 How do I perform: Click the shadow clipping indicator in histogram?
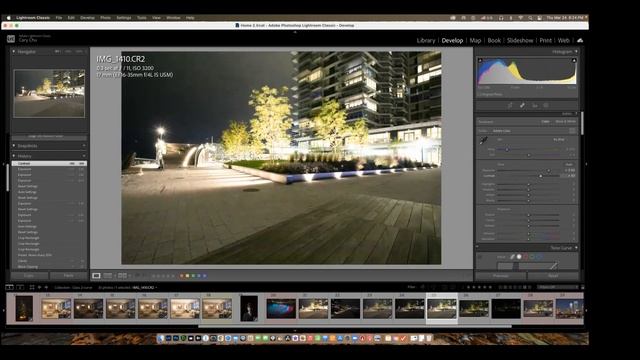click(480, 60)
